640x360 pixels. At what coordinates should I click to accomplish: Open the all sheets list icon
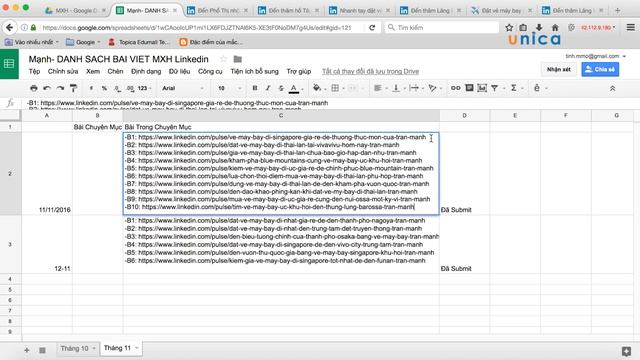point(42,350)
